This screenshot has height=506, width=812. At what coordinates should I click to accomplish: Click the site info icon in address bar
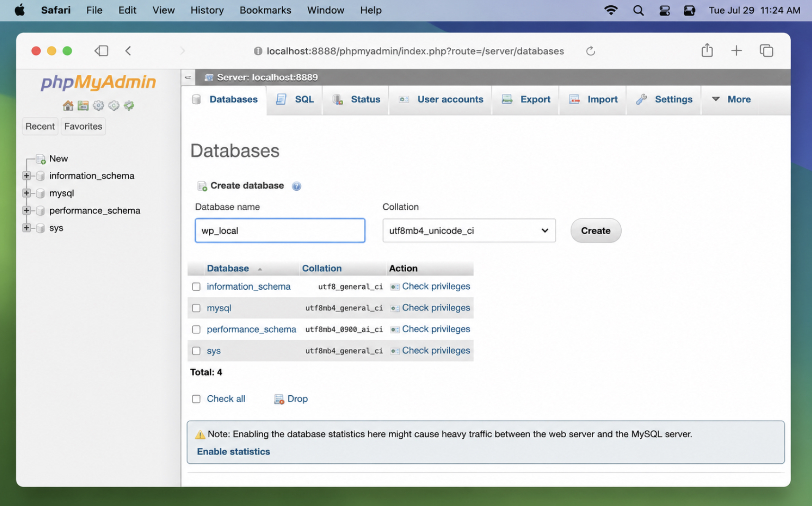pos(258,51)
